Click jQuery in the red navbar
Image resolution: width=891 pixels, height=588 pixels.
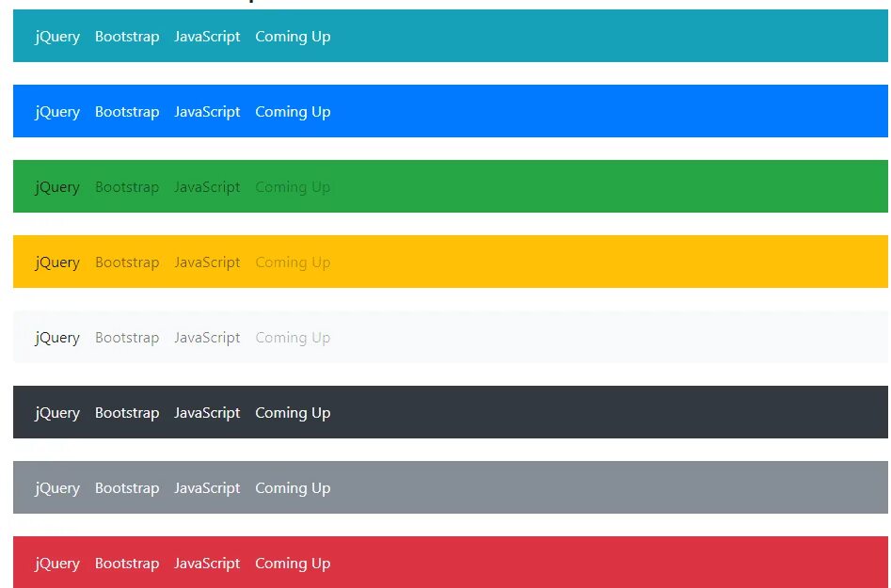click(x=57, y=564)
